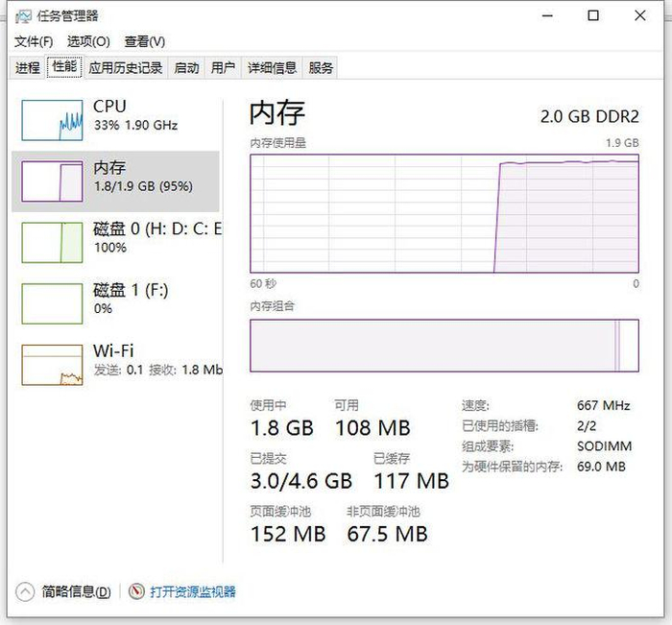This screenshot has height=625, width=672.
Task: Select the 磁盘 0 mini graph
Action: click(x=52, y=241)
